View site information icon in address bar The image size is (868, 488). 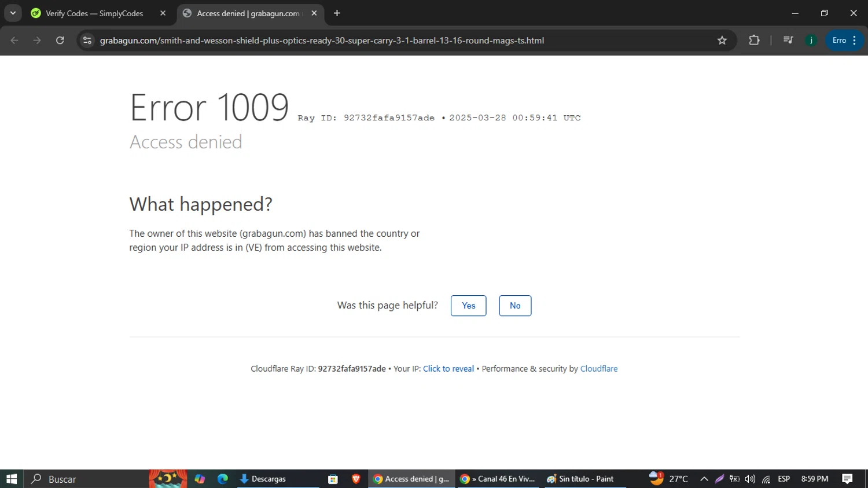click(87, 41)
